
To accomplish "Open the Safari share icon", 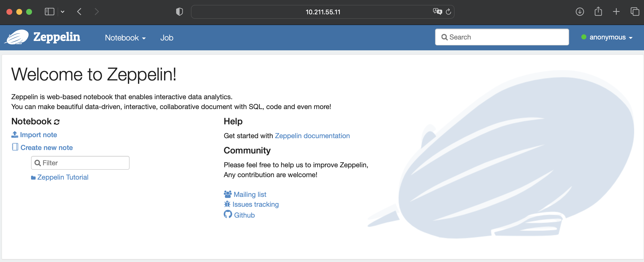I will point(598,11).
